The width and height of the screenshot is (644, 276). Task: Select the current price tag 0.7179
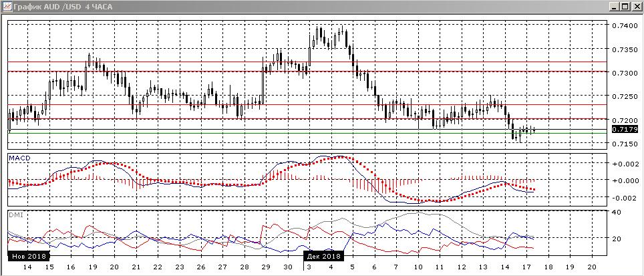625,130
